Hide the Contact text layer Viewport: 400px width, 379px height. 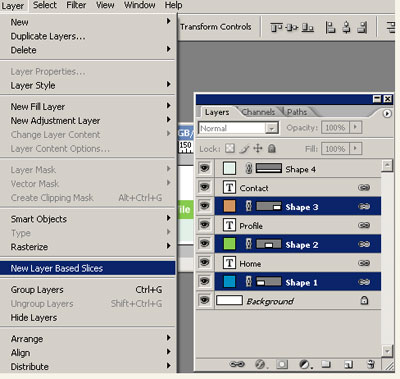[x=204, y=187]
